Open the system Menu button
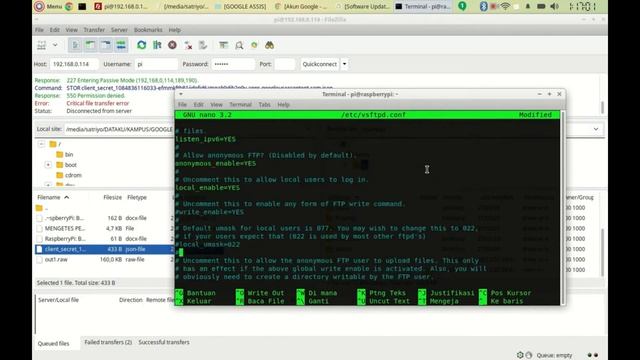Viewport: 640px width, 360px height. (x=48, y=6)
